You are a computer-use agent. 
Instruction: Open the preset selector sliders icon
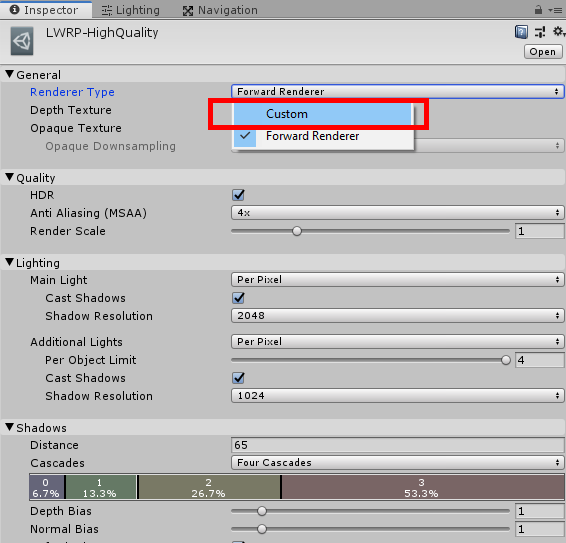[x=540, y=32]
